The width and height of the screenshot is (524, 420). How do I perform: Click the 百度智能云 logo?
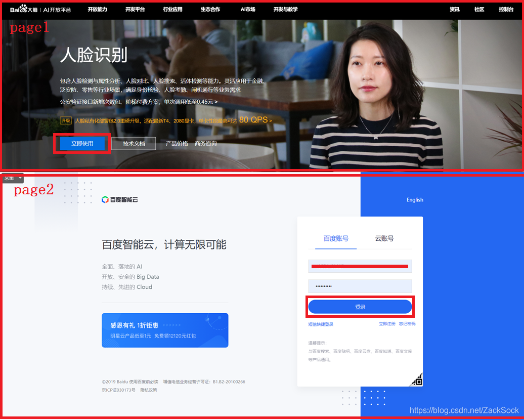pyautogui.click(x=120, y=200)
